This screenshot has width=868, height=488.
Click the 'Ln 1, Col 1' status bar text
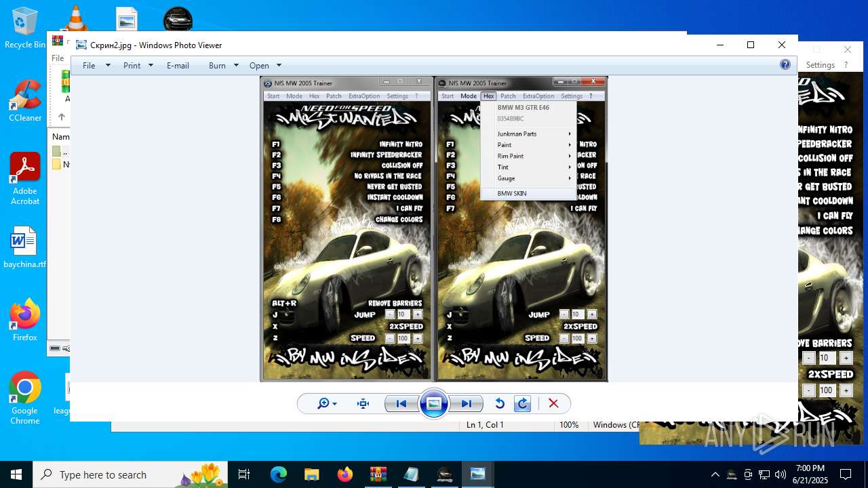click(485, 425)
